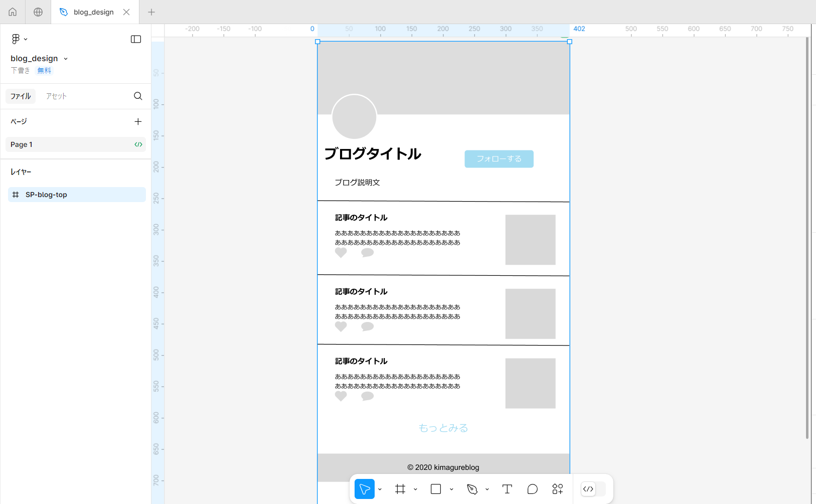The width and height of the screenshot is (816, 504).
Task: Expand the Move tool options arrow
Action: pyautogui.click(x=380, y=489)
